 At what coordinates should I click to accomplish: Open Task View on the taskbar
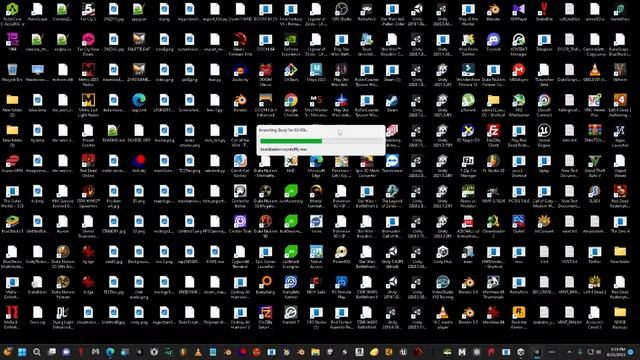click(52, 352)
